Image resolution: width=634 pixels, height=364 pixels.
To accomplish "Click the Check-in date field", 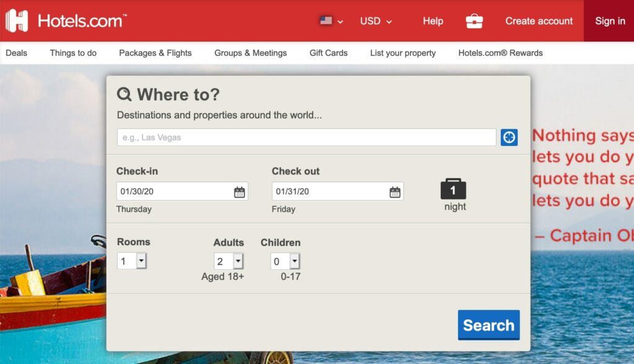I will (182, 191).
